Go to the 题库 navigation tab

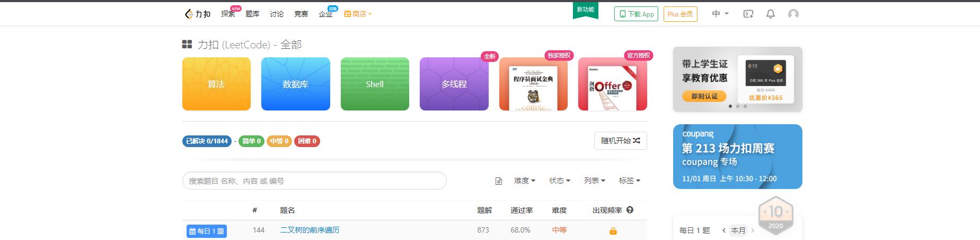(x=252, y=14)
